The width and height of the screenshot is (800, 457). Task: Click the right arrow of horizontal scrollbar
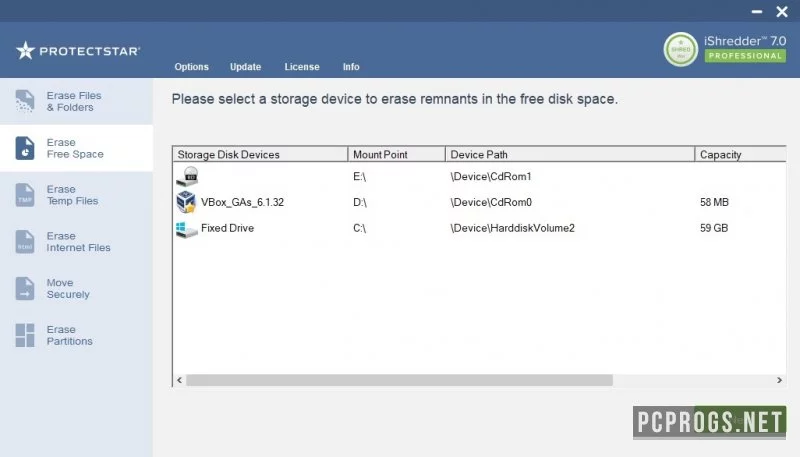[779, 380]
